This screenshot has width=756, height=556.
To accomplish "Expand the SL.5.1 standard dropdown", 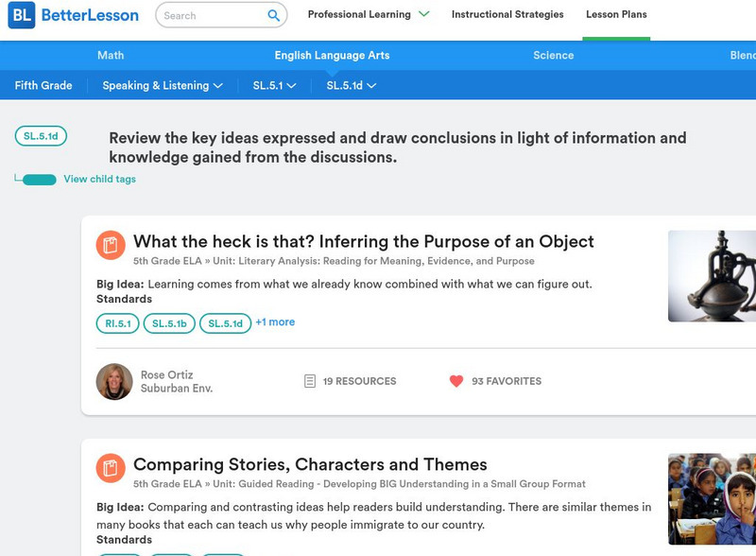I will coord(274,85).
